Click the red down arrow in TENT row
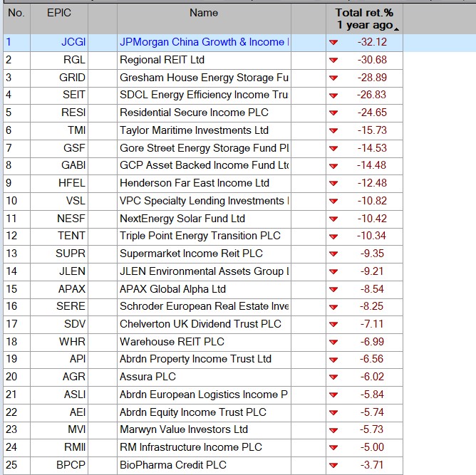Viewport: 476px width, 475px height. pyautogui.click(x=333, y=236)
